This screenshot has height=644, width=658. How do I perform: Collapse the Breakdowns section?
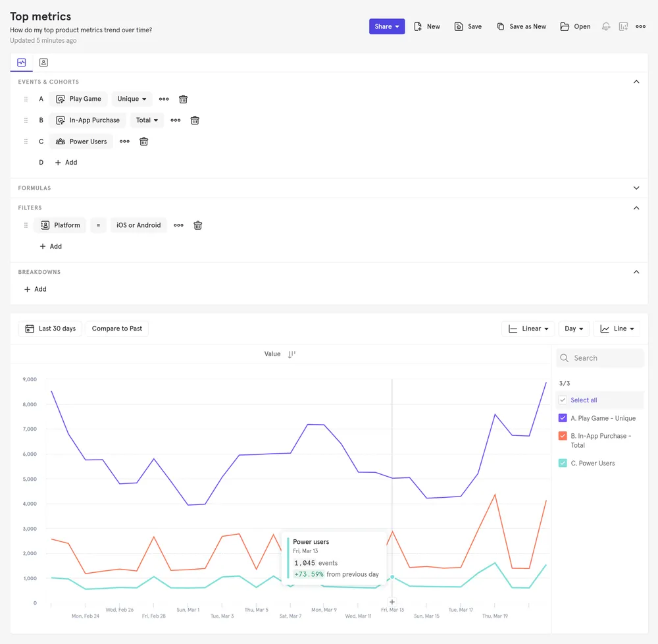click(x=636, y=272)
